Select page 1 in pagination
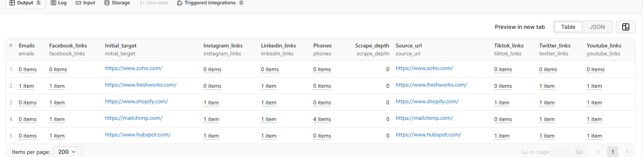 613,152
